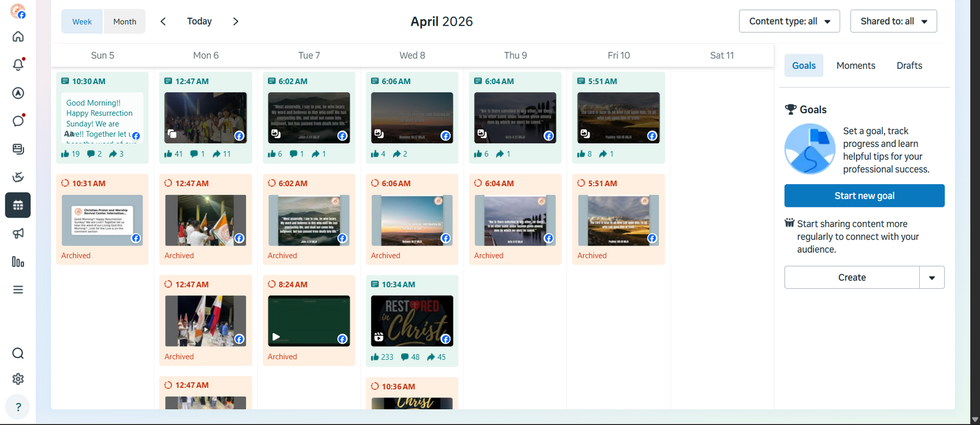Image resolution: width=980 pixels, height=425 pixels.
Task: Open the Insights bar chart icon
Action: tap(18, 262)
